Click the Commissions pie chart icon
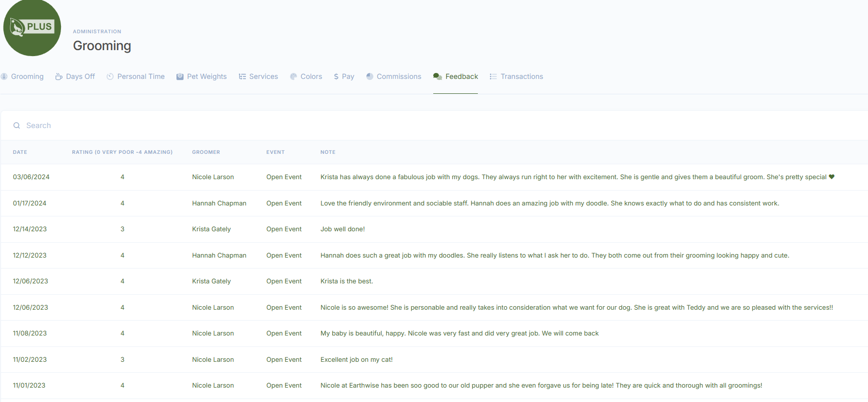This screenshot has height=402, width=868. coord(370,76)
